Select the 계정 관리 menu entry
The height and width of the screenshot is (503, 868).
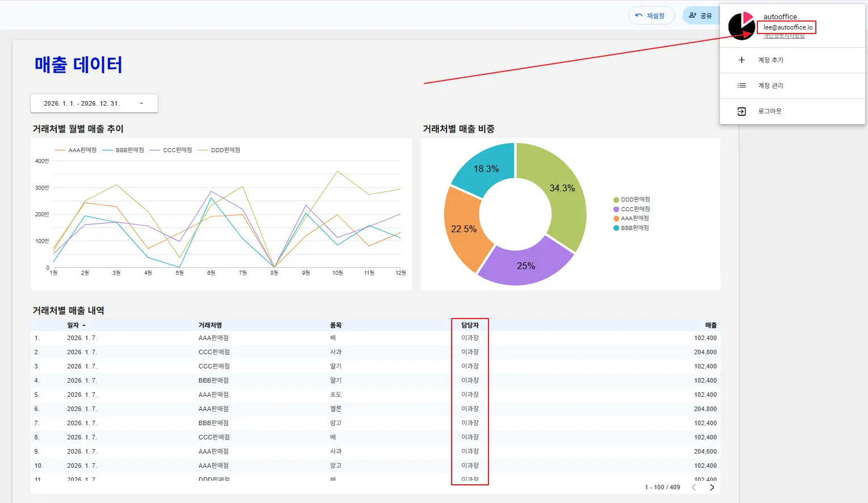(792, 86)
